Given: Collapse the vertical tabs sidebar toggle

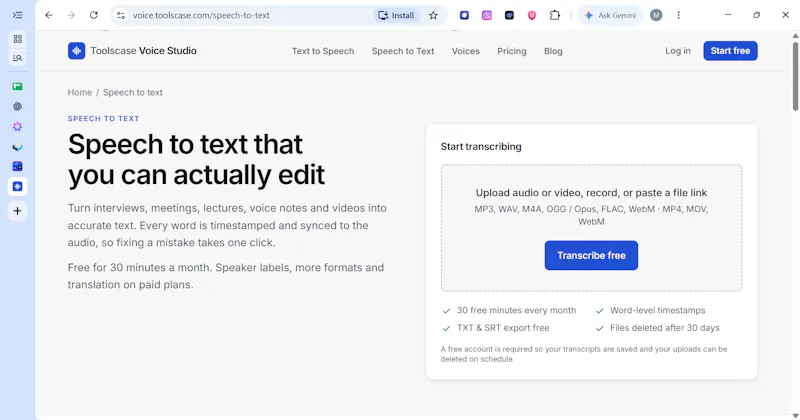Looking at the screenshot, I should point(17,15).
